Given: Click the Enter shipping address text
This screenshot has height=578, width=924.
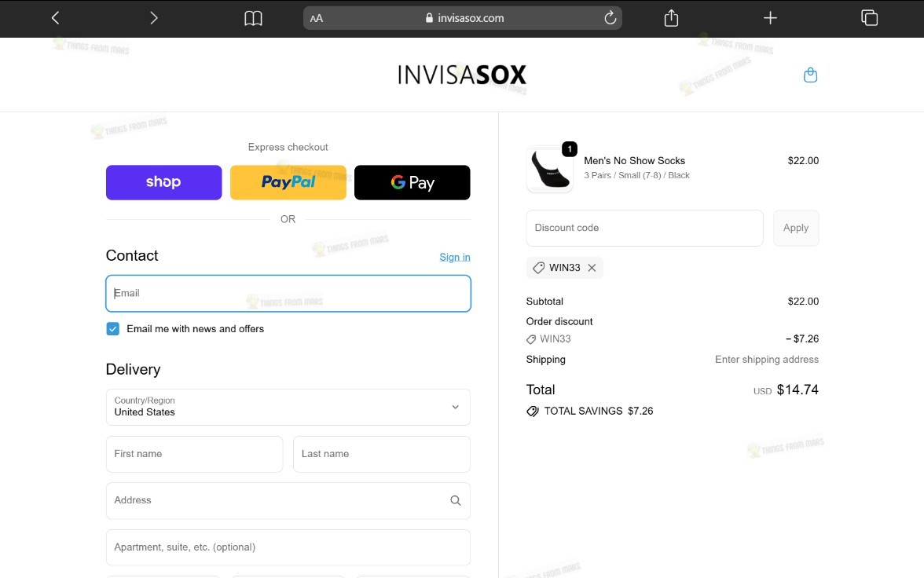Looking at the screenshot, I should (767, 360).
